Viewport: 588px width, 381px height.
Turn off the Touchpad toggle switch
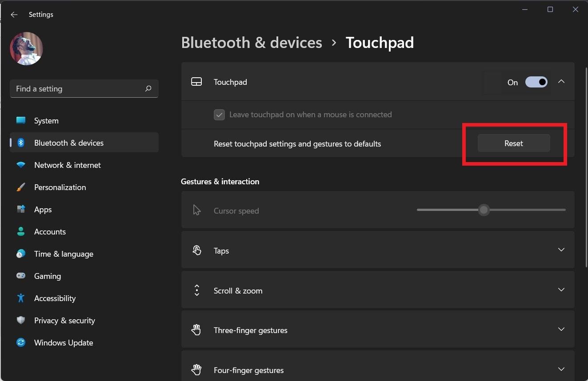point(536,82)
